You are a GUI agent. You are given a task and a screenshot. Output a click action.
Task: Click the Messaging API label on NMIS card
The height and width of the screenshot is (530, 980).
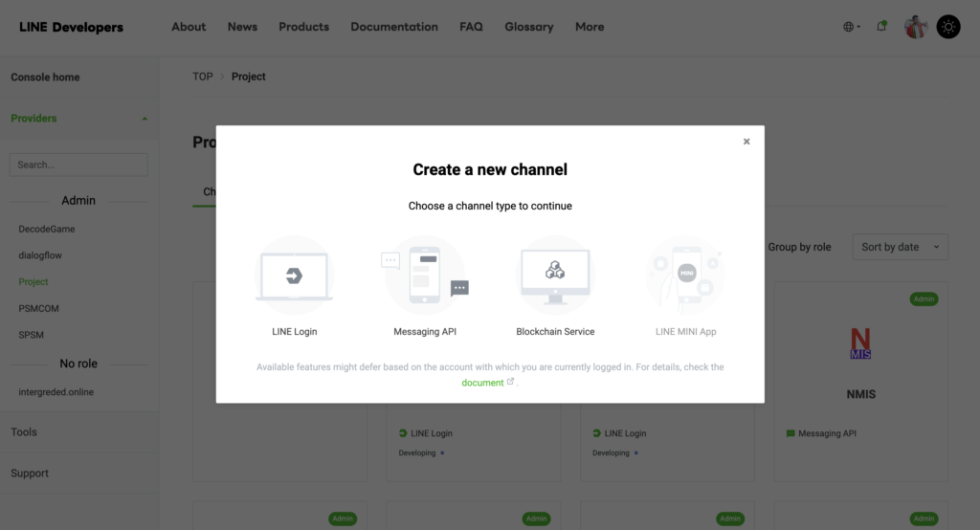pos(827,433)
